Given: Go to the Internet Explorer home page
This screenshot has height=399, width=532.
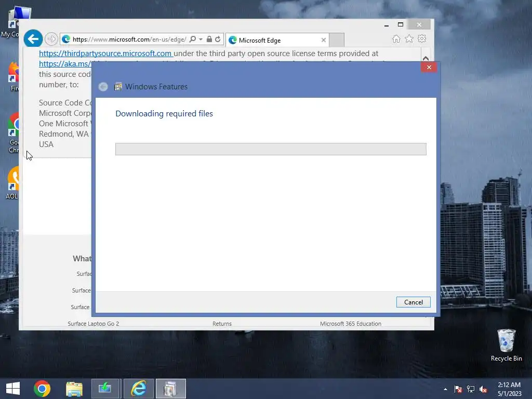Looking at the screenshot, I should point(396,38).
